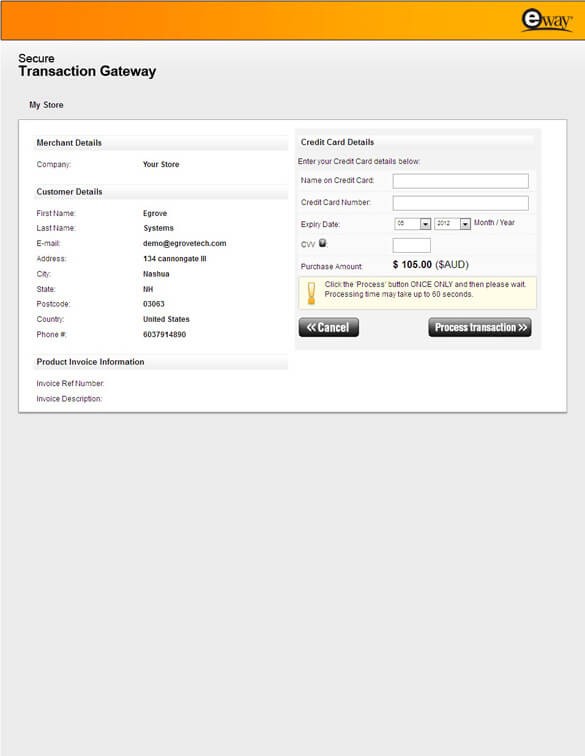Open the expiry month dropdown
Image resolution: width=585 pixels, height=756 pixels.
tap(412, 224)
